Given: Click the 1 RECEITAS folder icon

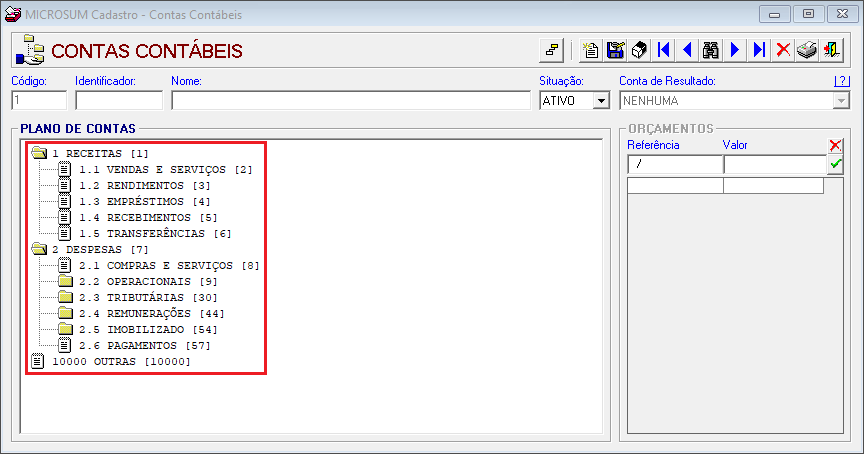Looking at the screenshot, I should tap(39, 153).
